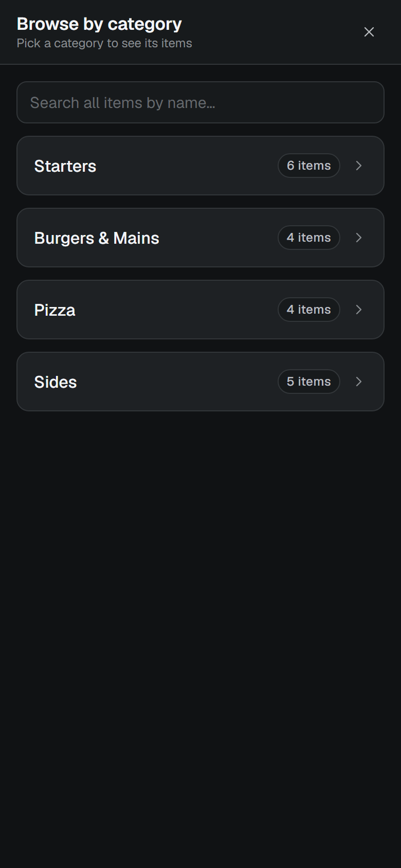Screen dimensions: 401x868
Task: Close the Browse by category panel
Action: click(369, 32)
